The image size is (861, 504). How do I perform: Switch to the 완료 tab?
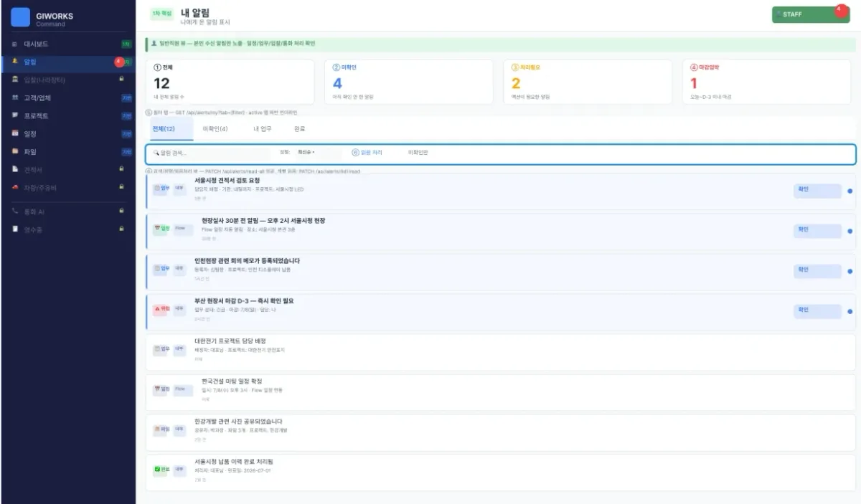(x=300, y=129)
